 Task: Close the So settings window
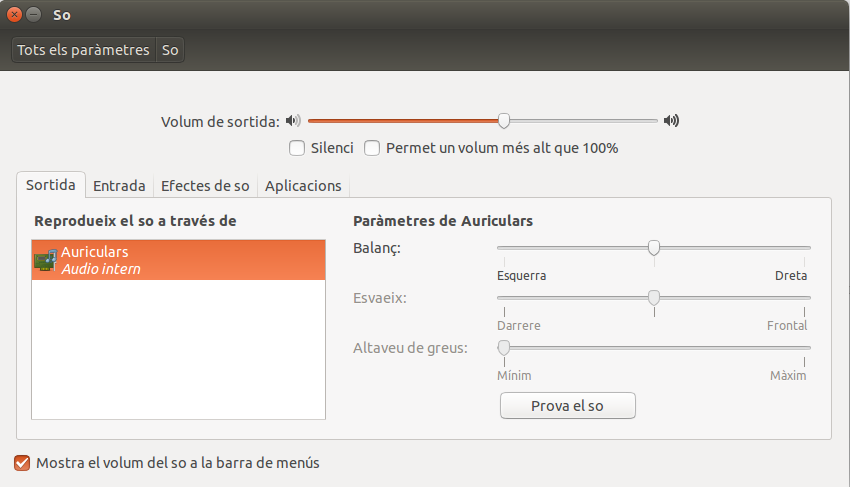coord(14,15)
